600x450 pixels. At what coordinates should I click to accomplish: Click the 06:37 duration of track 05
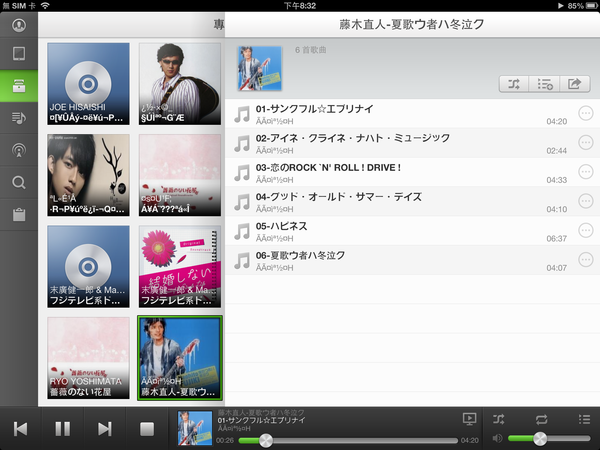[556, 238]
